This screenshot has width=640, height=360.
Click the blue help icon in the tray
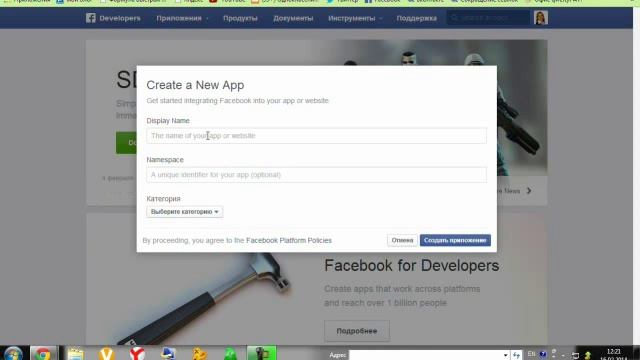pos(542,354)
